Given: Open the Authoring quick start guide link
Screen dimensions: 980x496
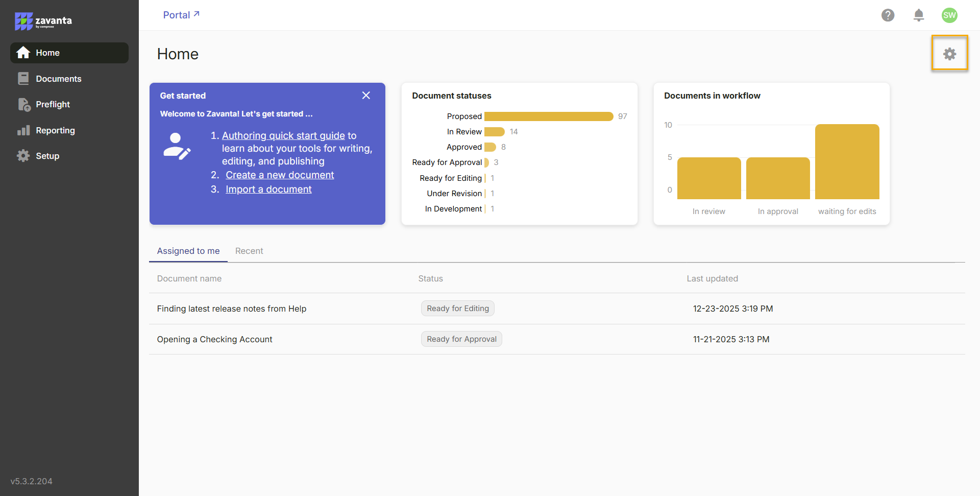Looking at the screenshot, I should 283,135.
